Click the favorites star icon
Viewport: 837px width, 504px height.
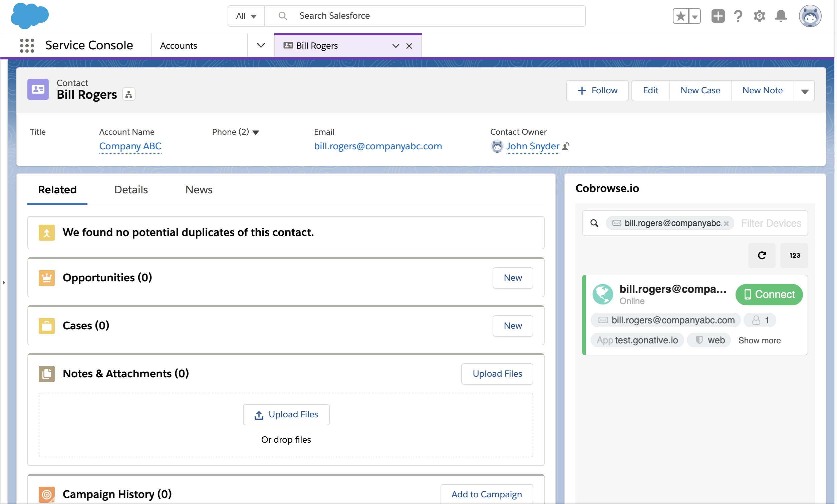681,16
